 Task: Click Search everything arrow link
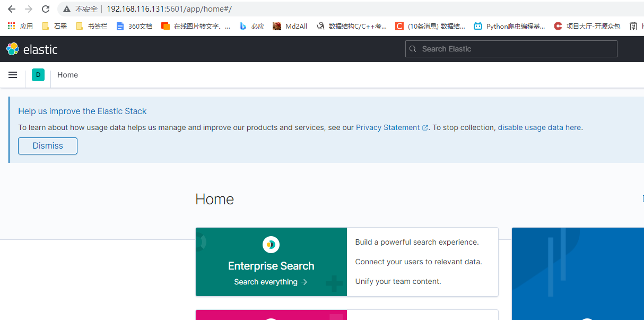[271, 282]
